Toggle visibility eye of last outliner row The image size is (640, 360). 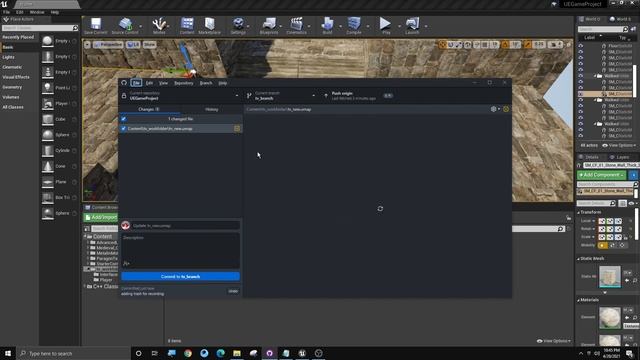tap(581, 136)
